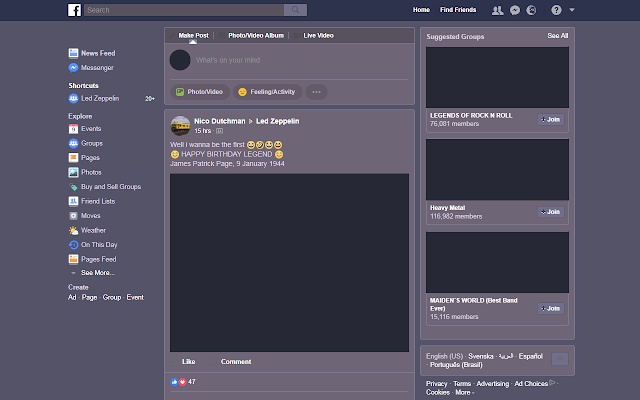The image size is (640, 400).
Task: Go to Home in top navigation
Action: 422,10
